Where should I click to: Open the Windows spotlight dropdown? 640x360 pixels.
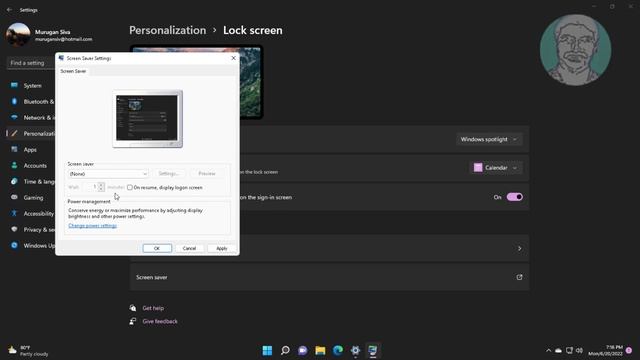(489, 139)
